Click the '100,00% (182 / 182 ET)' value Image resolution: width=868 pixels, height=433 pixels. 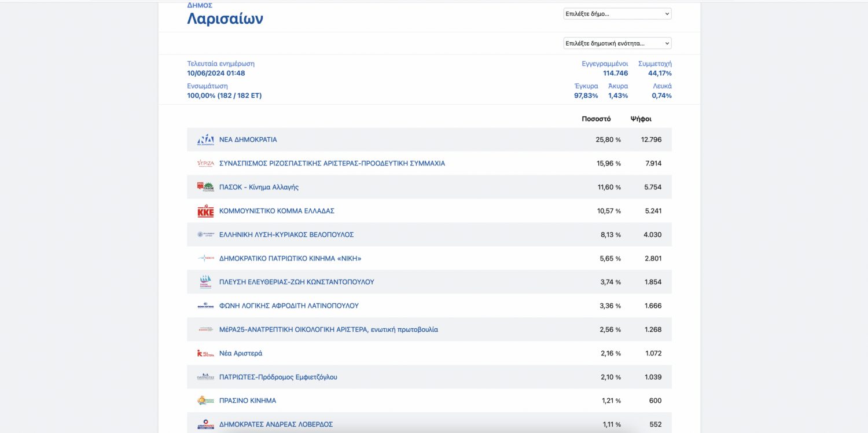click(225, 96)
